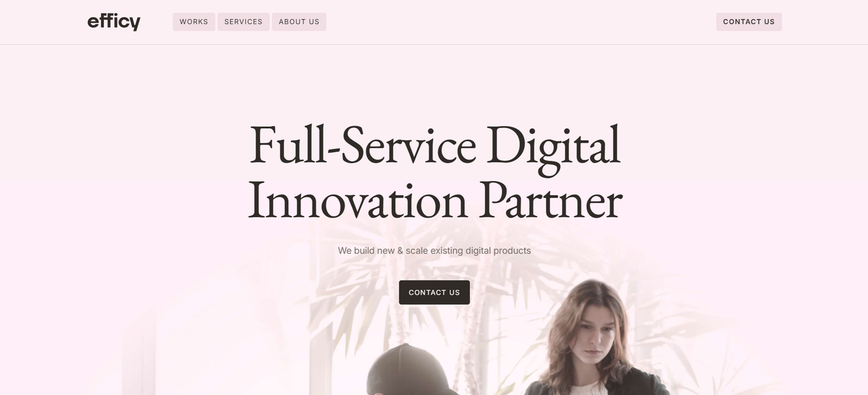The image size is (868, 395).
Task: Click the dark Contact Us hero button
Action: (x=434, y=293)
